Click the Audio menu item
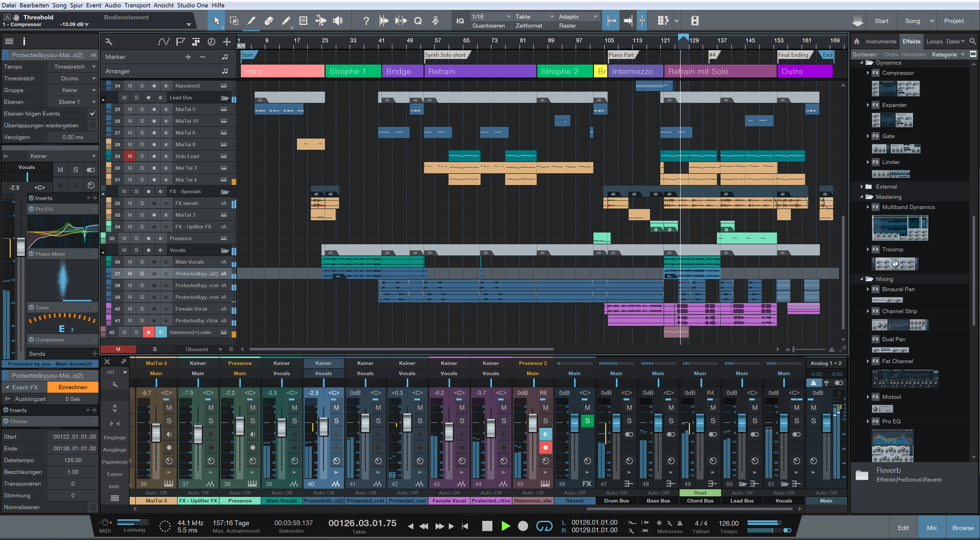This screenshot has width=980, height=540. click(112, 5)
